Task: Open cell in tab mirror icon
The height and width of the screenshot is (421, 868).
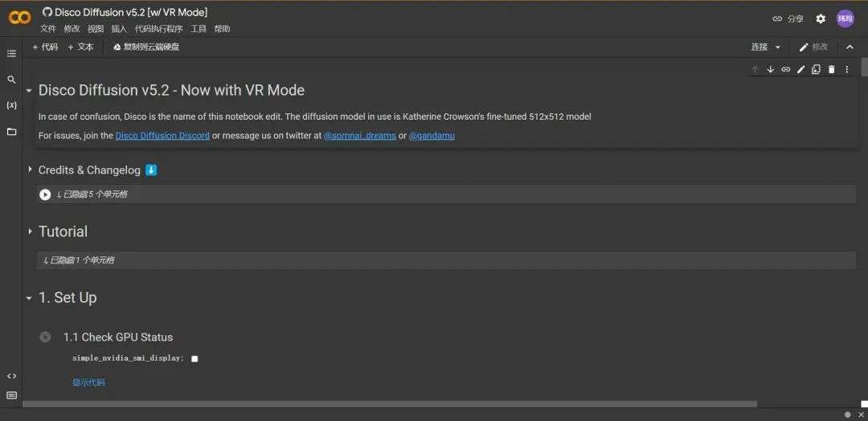Action: pos(816,69)
